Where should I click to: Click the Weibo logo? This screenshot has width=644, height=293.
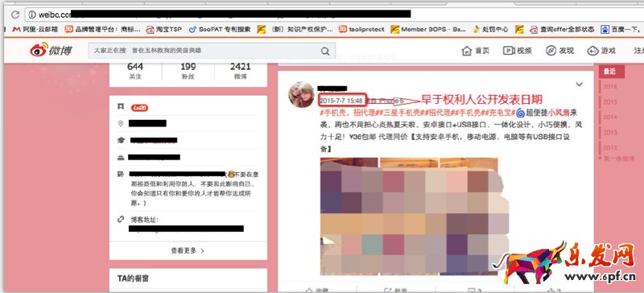[x=51, y=50]
